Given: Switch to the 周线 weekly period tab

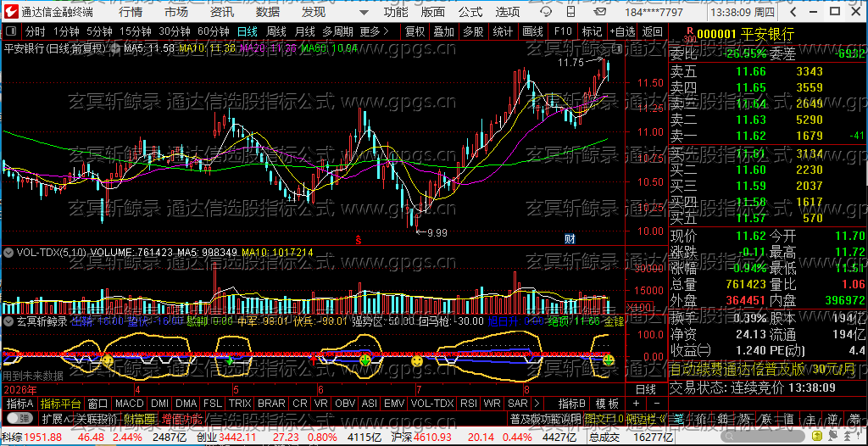Looking at the screenshot, I should click(275, 31).
